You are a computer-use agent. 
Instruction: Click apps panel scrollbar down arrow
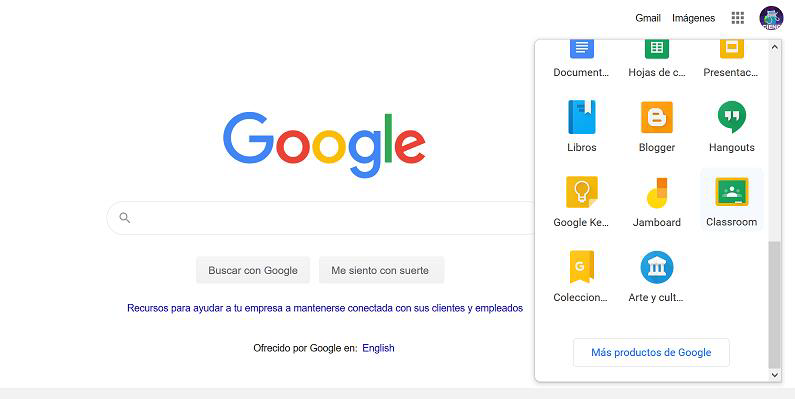click(x=774, y=375)
